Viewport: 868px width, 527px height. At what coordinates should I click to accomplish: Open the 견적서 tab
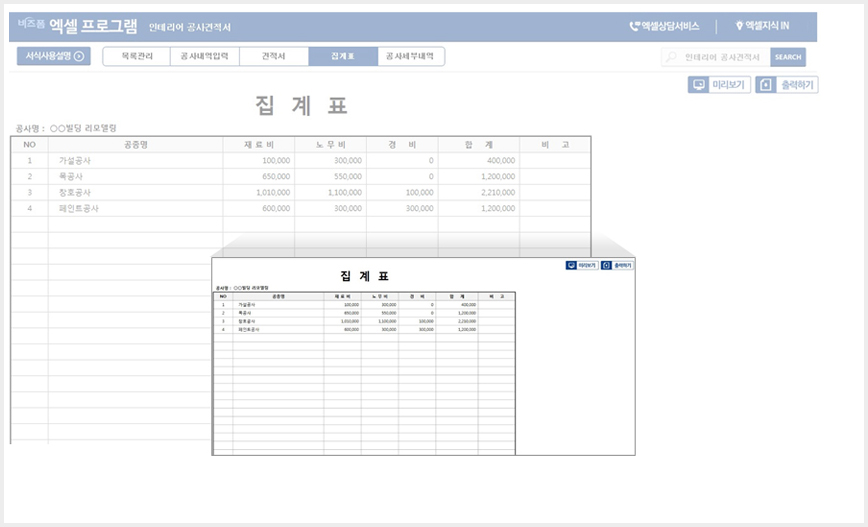274,56
